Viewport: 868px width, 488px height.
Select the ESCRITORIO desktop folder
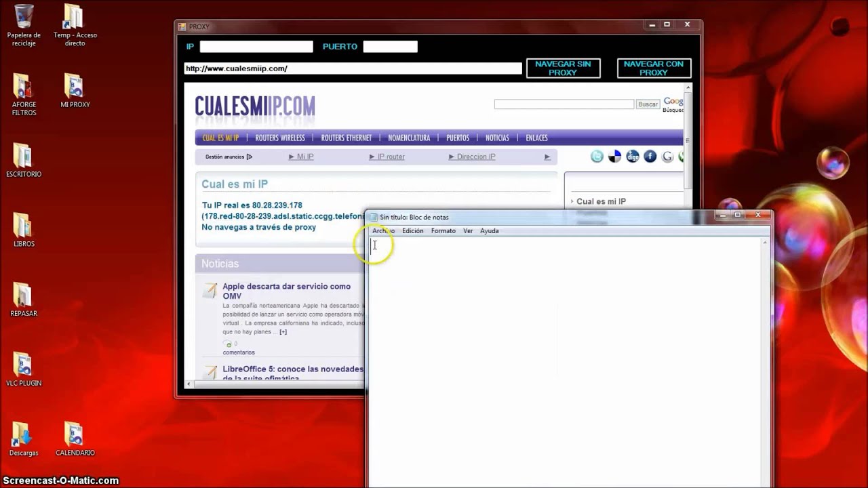coord(24,161)
